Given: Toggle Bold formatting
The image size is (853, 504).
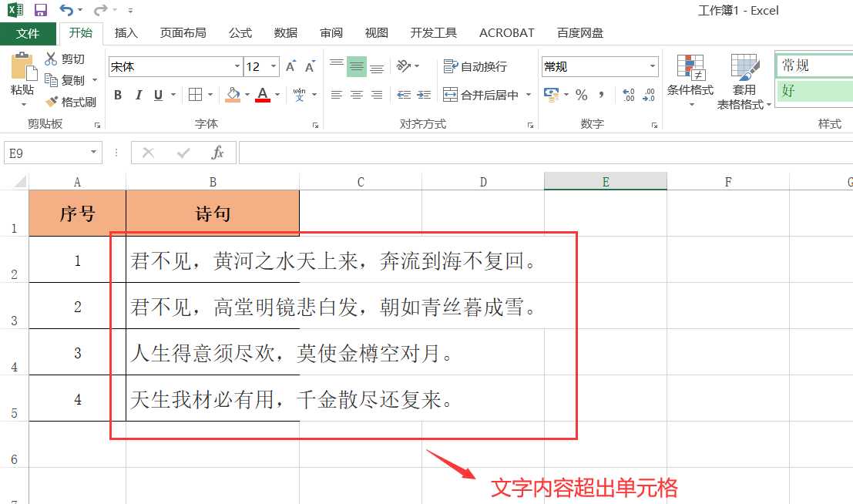Looking at the screenshot, I should pos(118,95).
